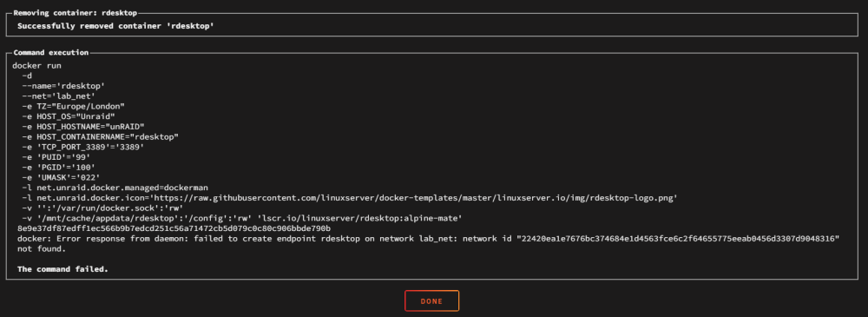This screenshot has width=868, height=317.
Task: Select the --net='lab_net' line
Action: (x=59, y=96)
